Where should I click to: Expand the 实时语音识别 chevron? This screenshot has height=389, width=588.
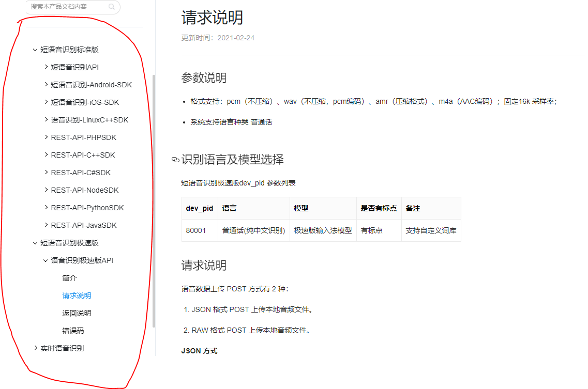[x=36, y=348]
